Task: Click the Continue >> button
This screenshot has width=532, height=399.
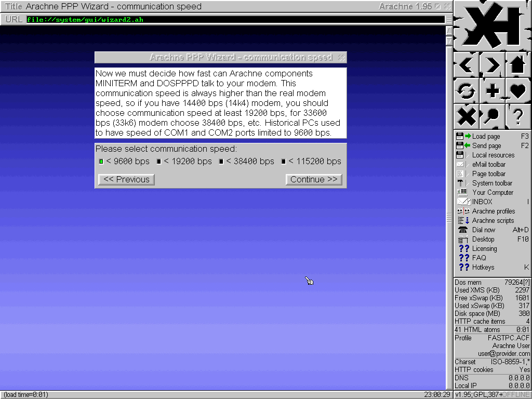Action: tap(314, 179)
